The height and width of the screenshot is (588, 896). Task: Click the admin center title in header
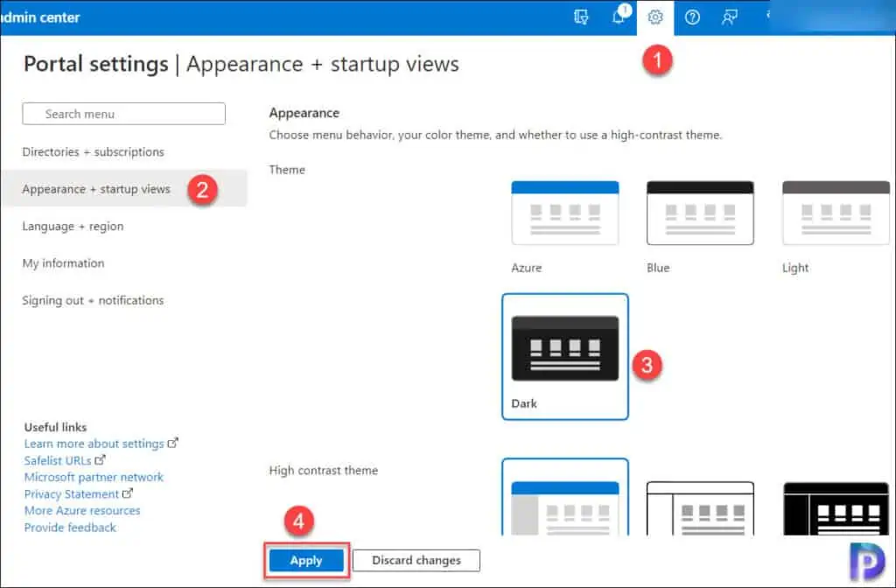click(40, 17)
